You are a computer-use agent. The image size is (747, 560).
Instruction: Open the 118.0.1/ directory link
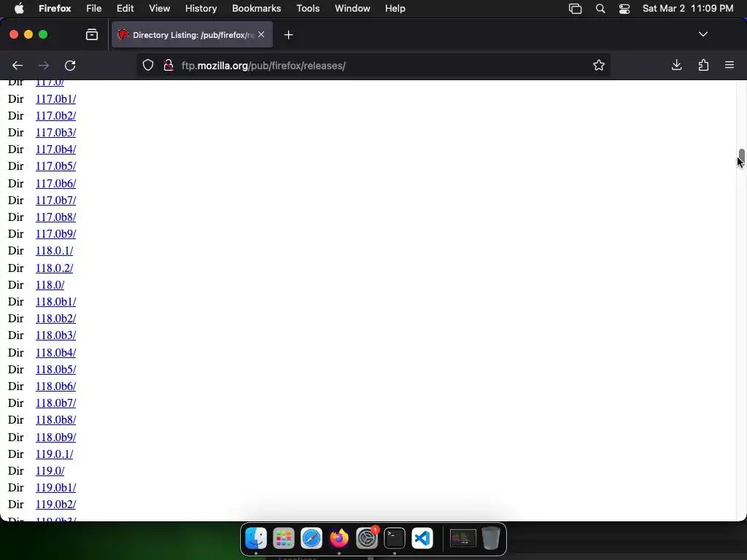[54, 251]
